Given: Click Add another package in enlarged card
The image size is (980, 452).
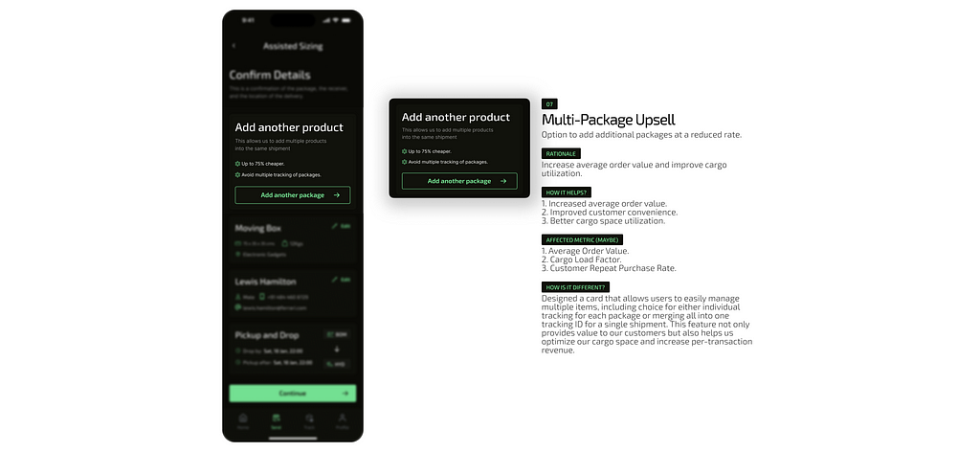Looking at the screenshot, I should click(459, 181).
